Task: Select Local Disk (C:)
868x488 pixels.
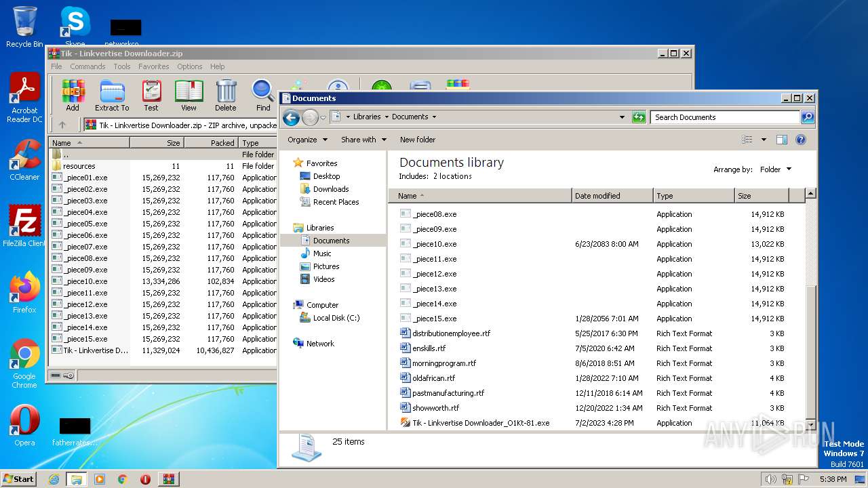Action: (336, 318)
